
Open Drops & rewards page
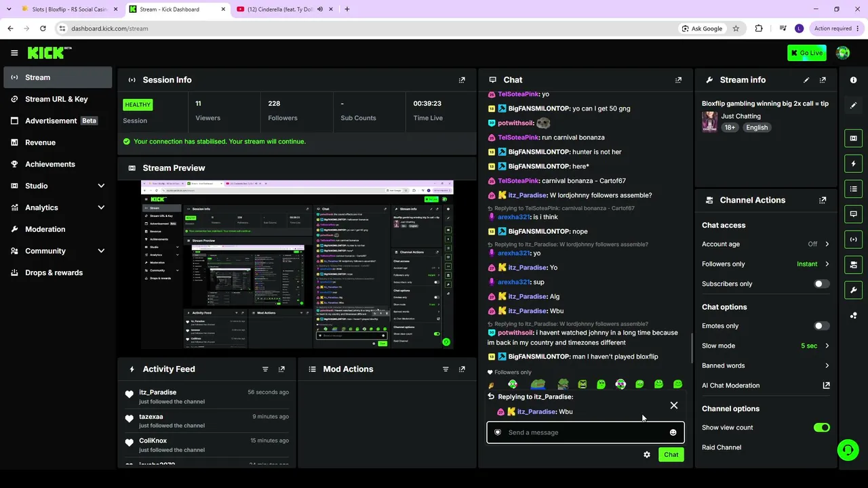[58, 272]
